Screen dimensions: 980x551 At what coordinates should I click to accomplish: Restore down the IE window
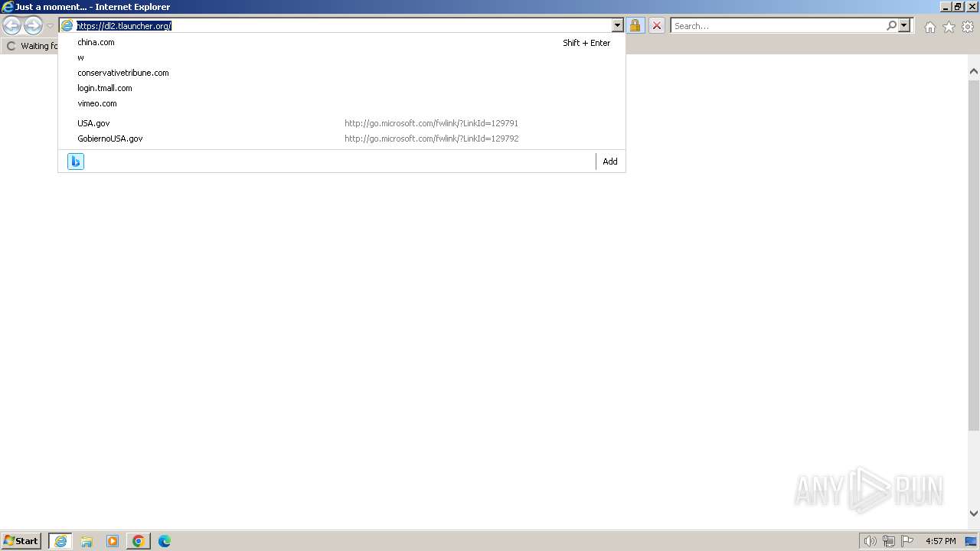coord(958,7)
